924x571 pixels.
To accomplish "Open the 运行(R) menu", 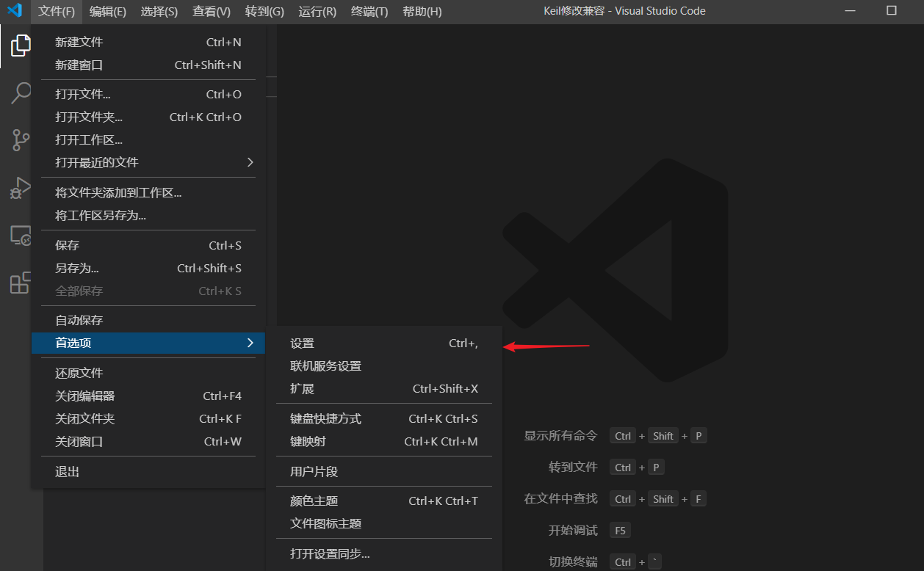I will (x=317, y=12).
